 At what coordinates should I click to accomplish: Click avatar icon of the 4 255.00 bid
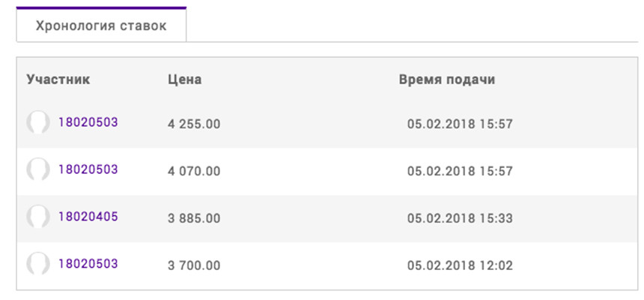(x=38, y=123)
